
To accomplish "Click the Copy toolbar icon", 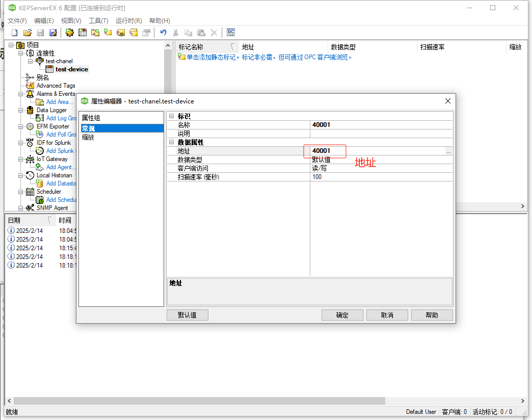I will click(x=189, y=33).
